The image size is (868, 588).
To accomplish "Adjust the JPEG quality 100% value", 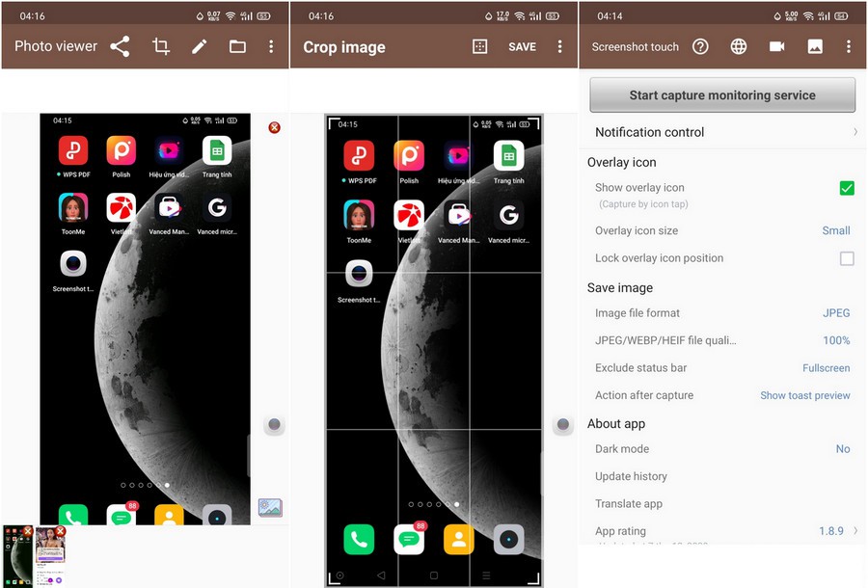I will coord(835,340).
